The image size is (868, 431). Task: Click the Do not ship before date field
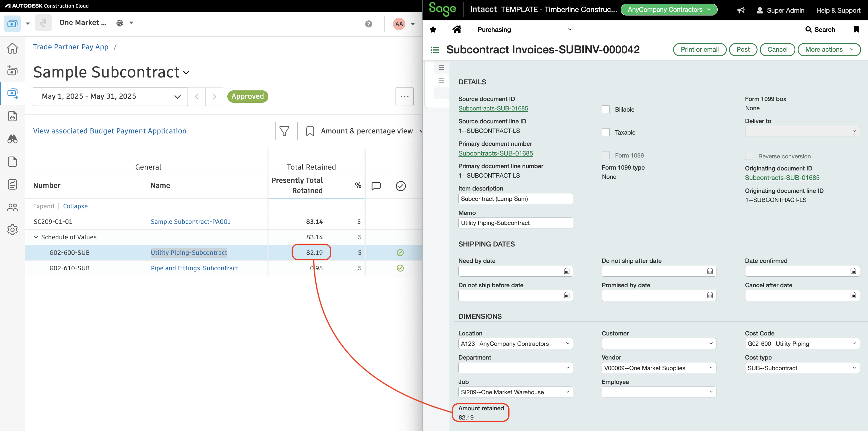[515, 295]
